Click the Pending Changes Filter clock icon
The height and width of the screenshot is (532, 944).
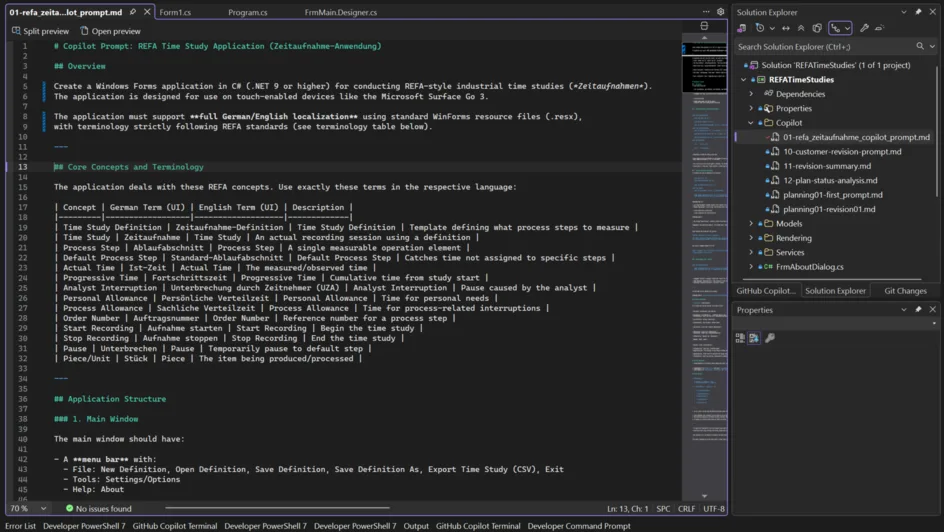pyautogui.click(x=760, y=28)
